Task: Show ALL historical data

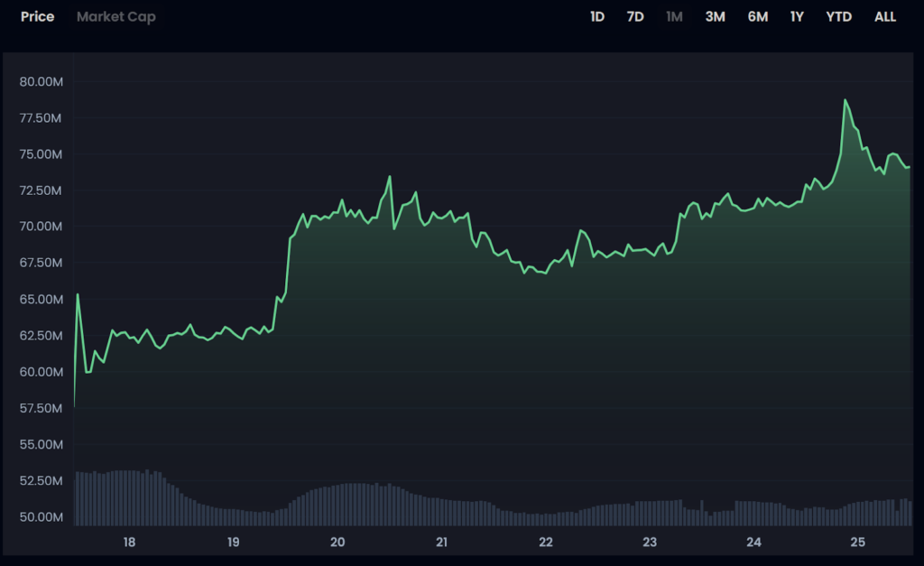Action: [885, 17]
